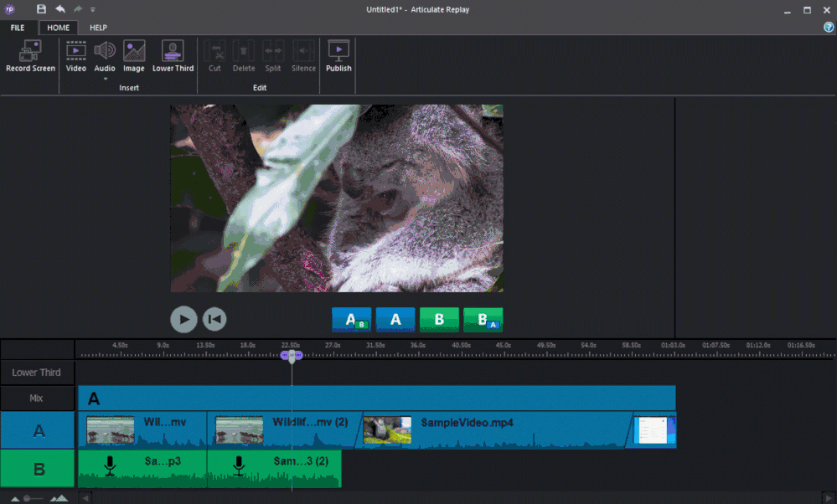The image size is (837, 504).
Task: Expand the Audio insert dropdown arrow
Action: coord(105,79)
